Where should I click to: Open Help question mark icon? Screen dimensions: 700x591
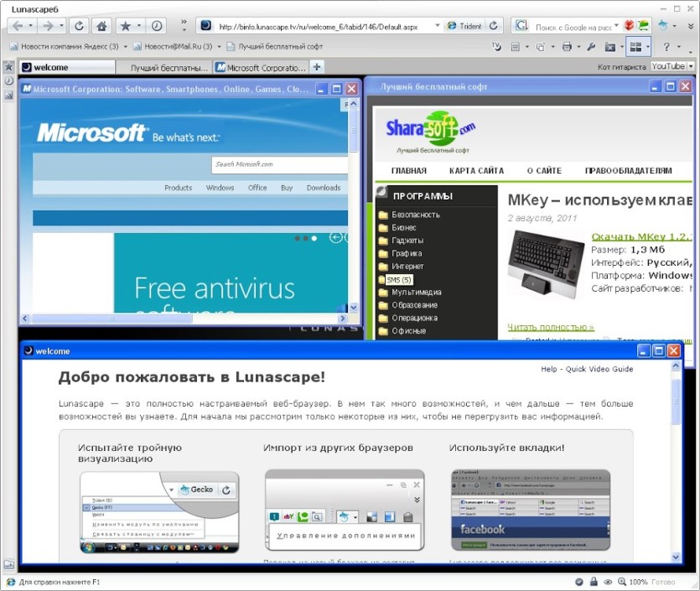click(x=666, y=46)
